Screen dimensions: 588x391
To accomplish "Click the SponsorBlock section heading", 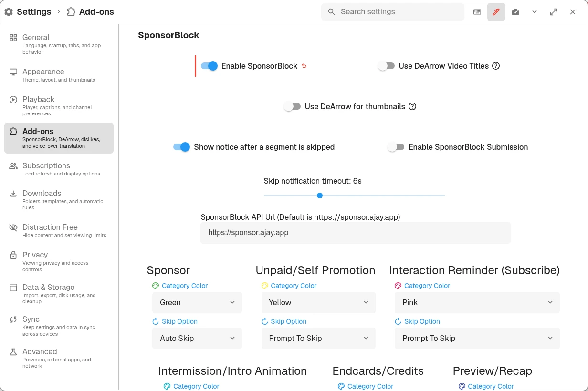I will click(168, 35).
